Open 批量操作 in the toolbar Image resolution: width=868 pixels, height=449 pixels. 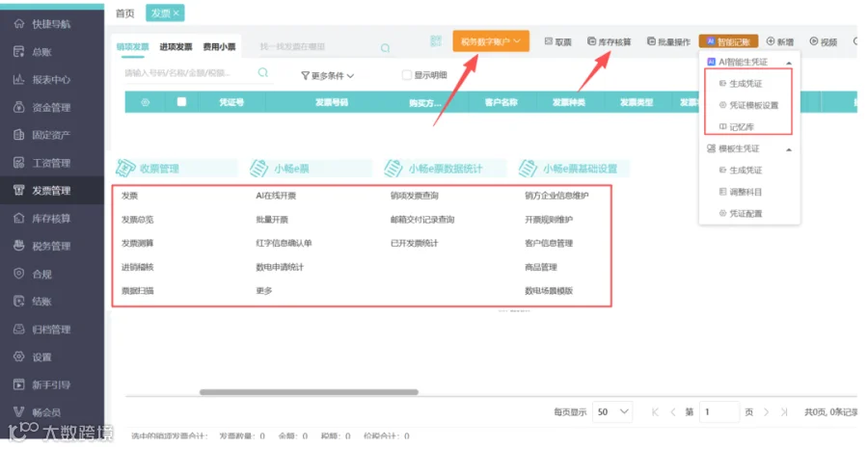click(668, 42)
